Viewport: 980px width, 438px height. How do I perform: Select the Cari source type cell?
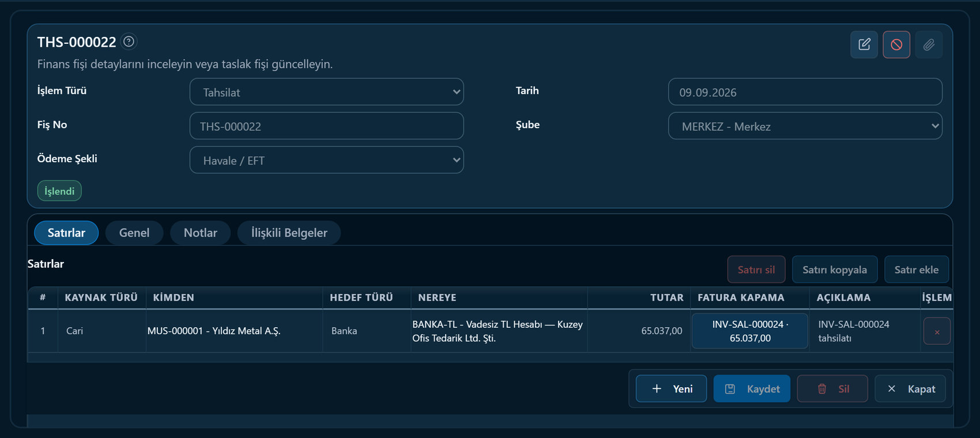click(x=102, y=331)
